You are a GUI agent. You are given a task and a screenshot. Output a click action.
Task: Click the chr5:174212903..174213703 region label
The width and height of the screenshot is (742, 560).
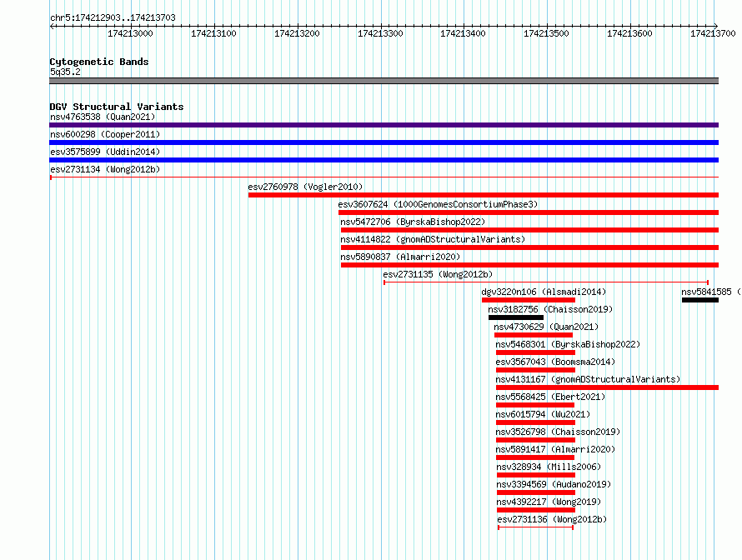tap(113, 18)
